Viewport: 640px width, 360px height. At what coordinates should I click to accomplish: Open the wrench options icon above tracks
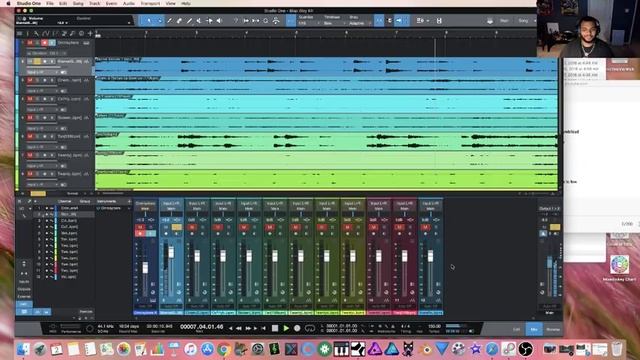pyautogui.click(x=36, y=33)
